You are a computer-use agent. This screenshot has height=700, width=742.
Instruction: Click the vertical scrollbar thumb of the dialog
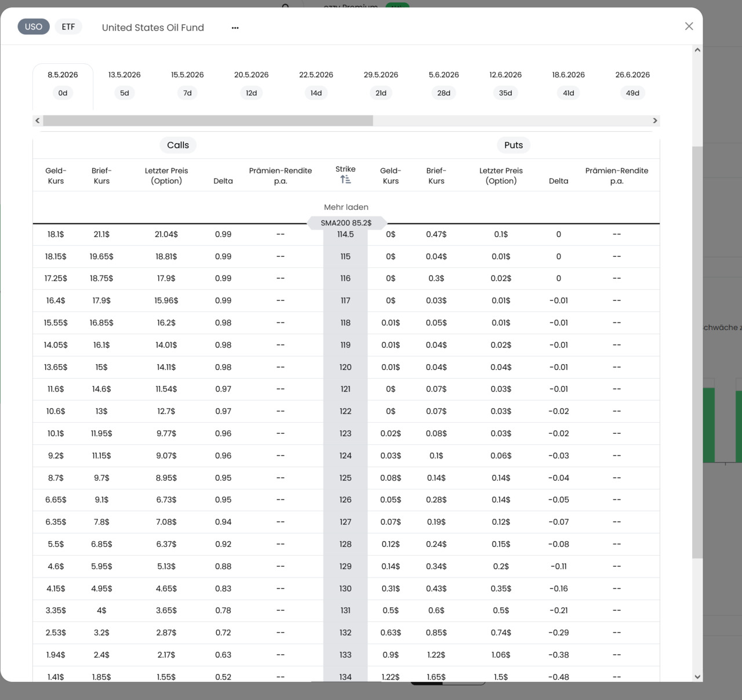(697, 353)
